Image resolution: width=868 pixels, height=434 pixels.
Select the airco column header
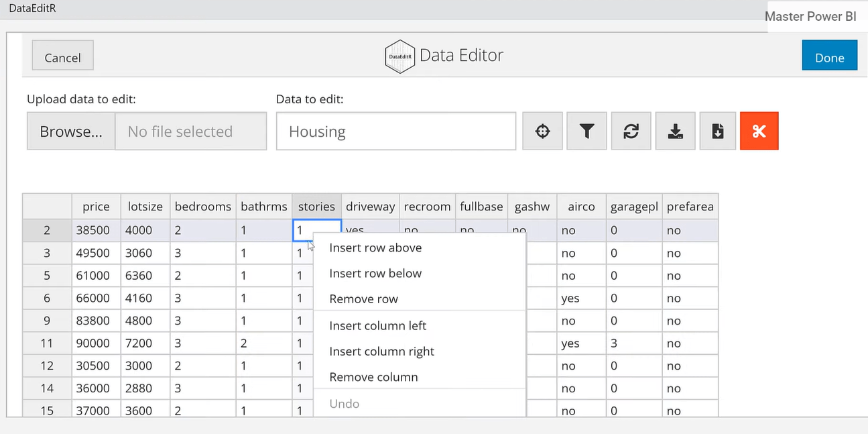[581, 206]
